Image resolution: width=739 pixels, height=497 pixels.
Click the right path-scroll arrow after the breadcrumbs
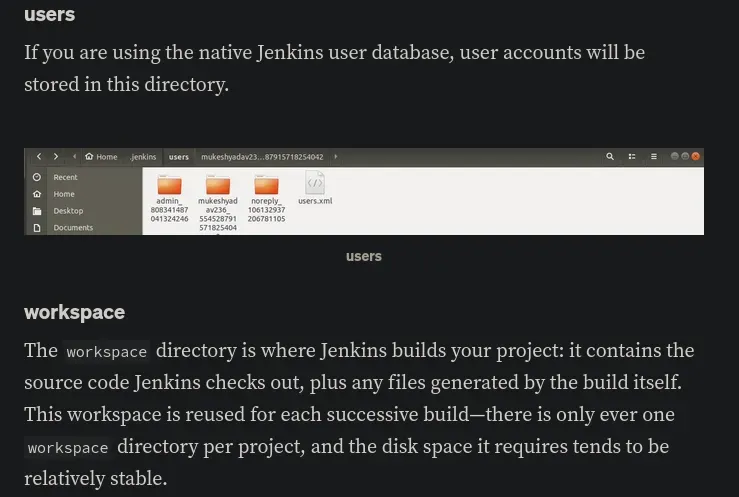coord(336,156)
